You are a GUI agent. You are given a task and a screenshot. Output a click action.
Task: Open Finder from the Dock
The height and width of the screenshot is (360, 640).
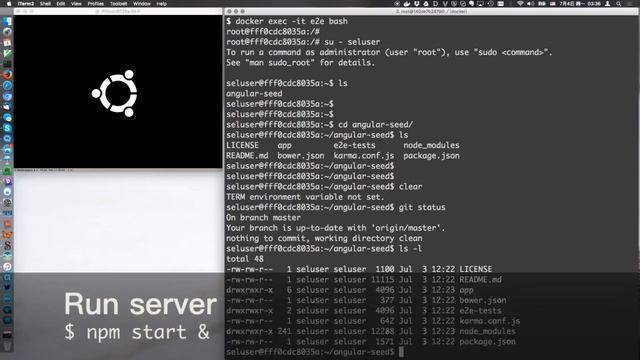[7, 21]
